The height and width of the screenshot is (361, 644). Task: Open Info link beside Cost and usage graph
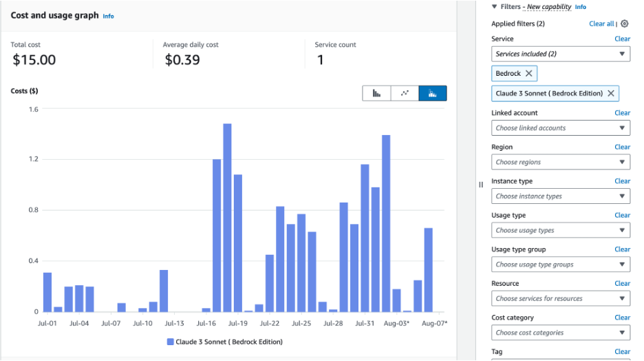click(108, 16)
